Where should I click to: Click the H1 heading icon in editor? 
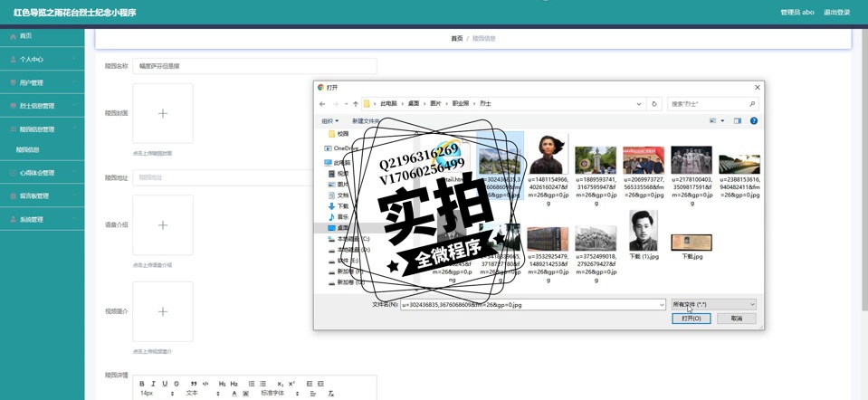click(x=222, y=384)
